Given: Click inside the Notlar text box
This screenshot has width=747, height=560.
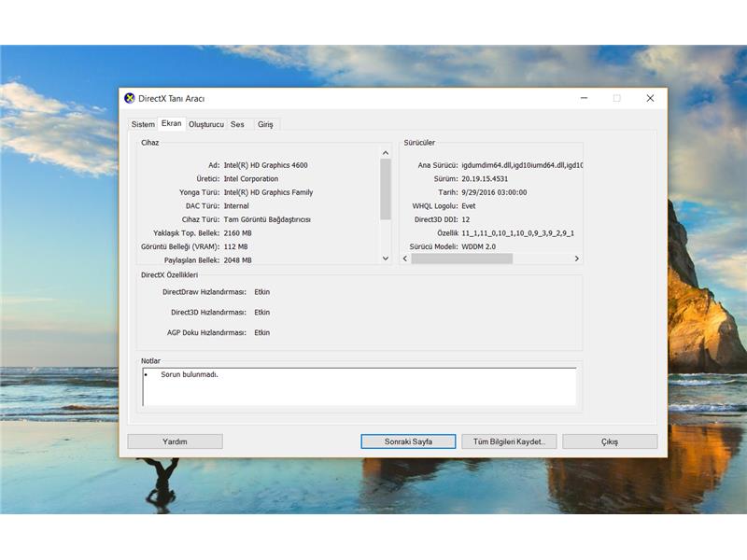Looking at the screenshot, I should 359,386.
